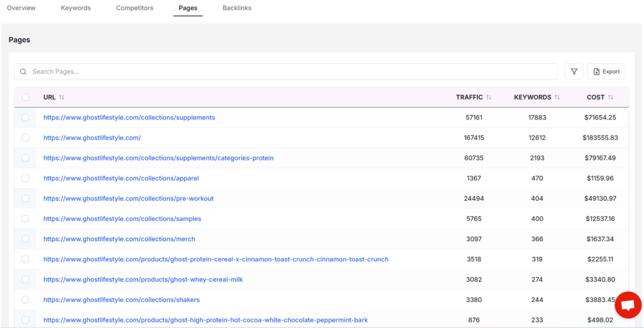The width and height of the screenshot is (644, 328).
Task: Click the URL column header label
Action: pyautogui.click(x=49, y=98)
